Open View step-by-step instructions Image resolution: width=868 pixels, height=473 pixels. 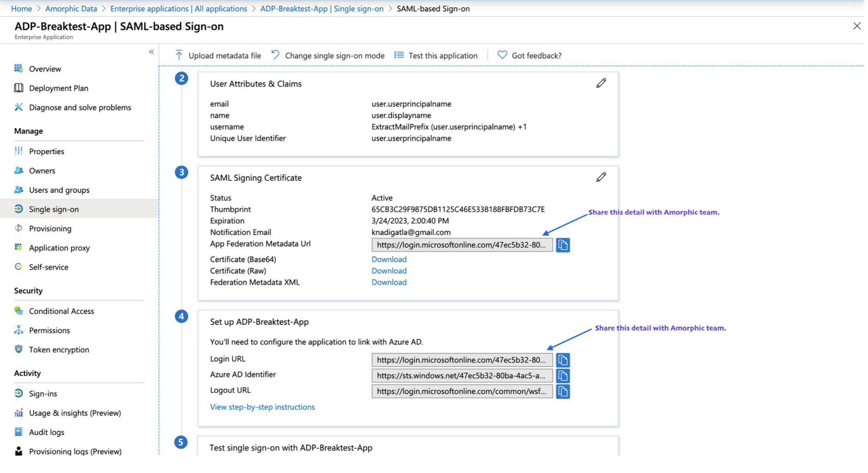tap(262, 407)
